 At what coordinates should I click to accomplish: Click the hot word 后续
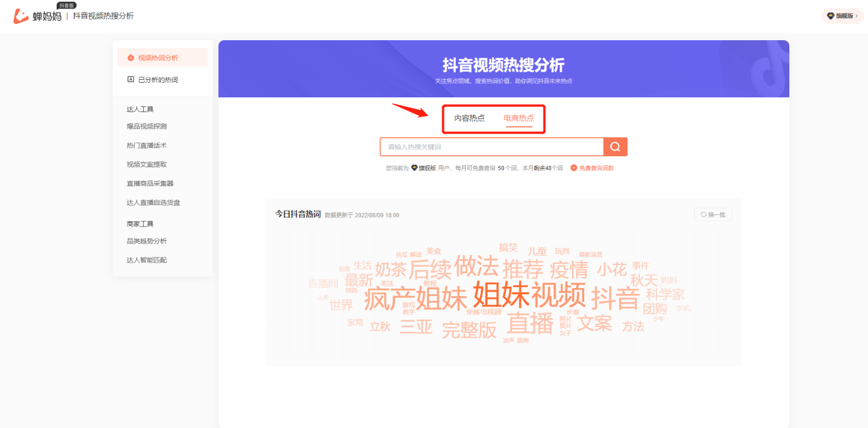click(430, 268)
